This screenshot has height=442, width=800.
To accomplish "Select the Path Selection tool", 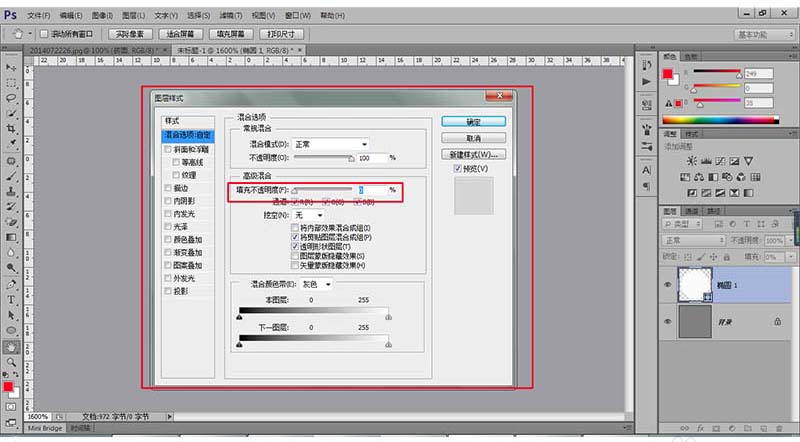I will [11, 315].
